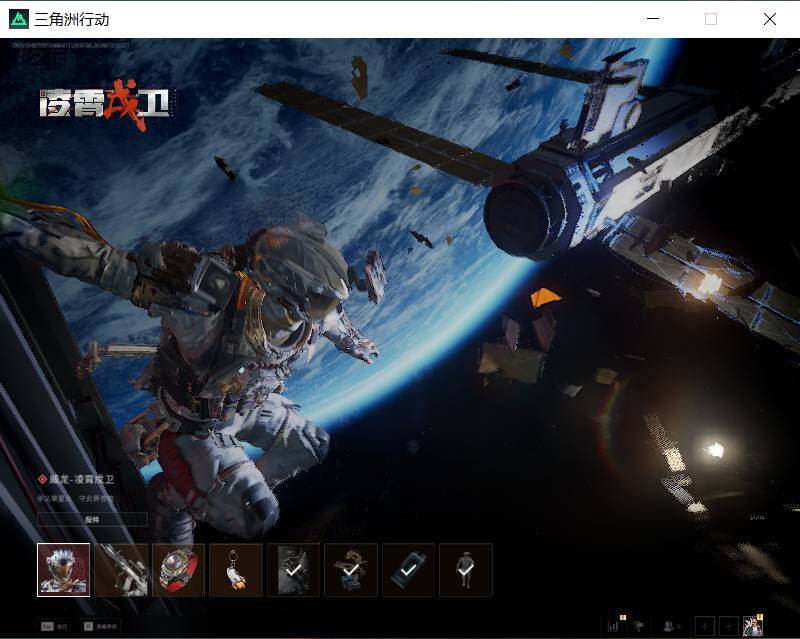
Task: Select the helmeted operator skin thumbnail
Action: click(x=63, y=570)
